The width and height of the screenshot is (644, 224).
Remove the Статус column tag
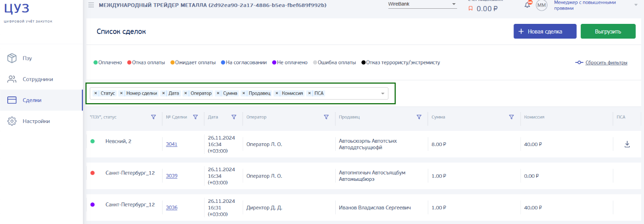click(x=96, y=93)
